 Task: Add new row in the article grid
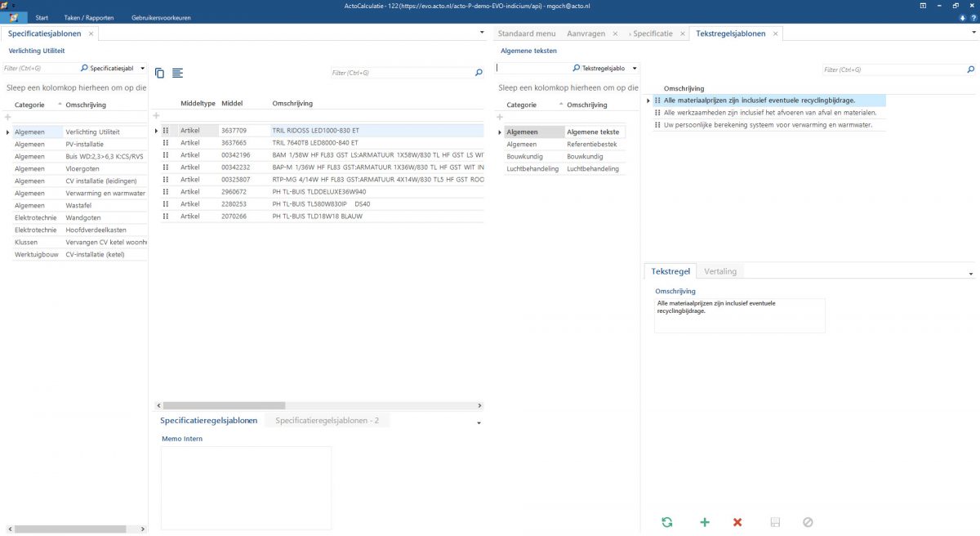tap(157, 117)
